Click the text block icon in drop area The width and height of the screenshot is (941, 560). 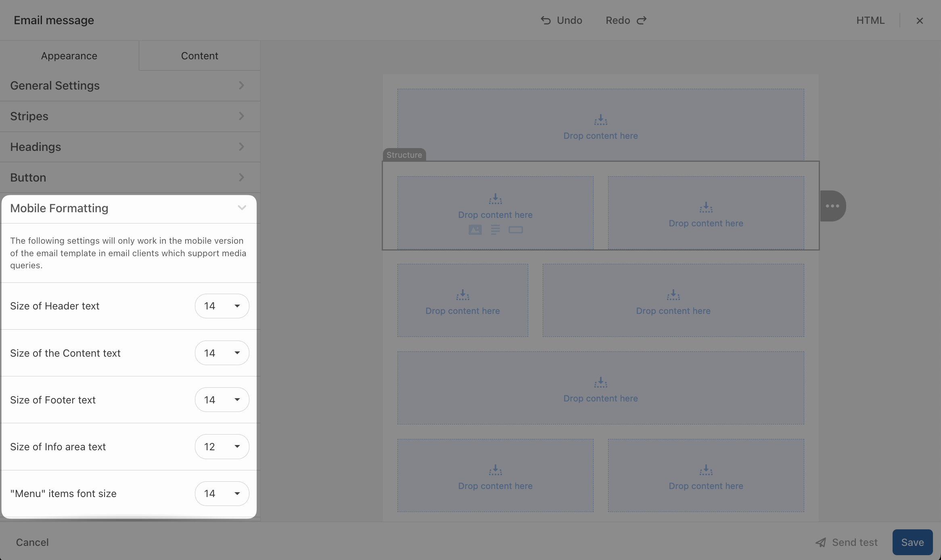pos(495,230)
